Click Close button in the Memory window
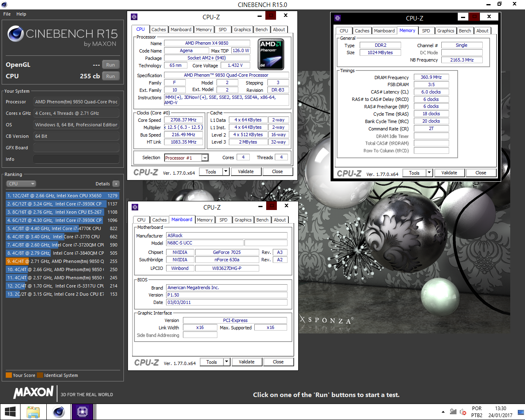The width and height of the screenshot is (525, 420). coord(481,173)
